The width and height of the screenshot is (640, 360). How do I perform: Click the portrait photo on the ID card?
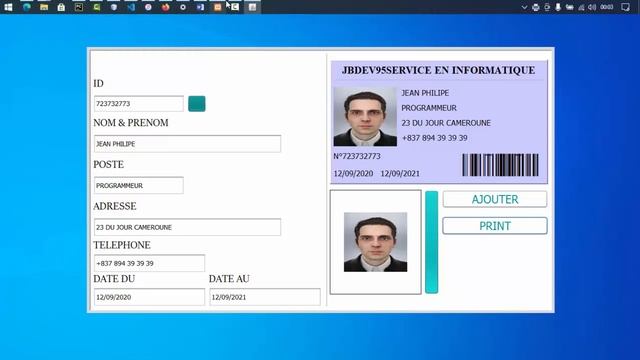tap(365, 116)
